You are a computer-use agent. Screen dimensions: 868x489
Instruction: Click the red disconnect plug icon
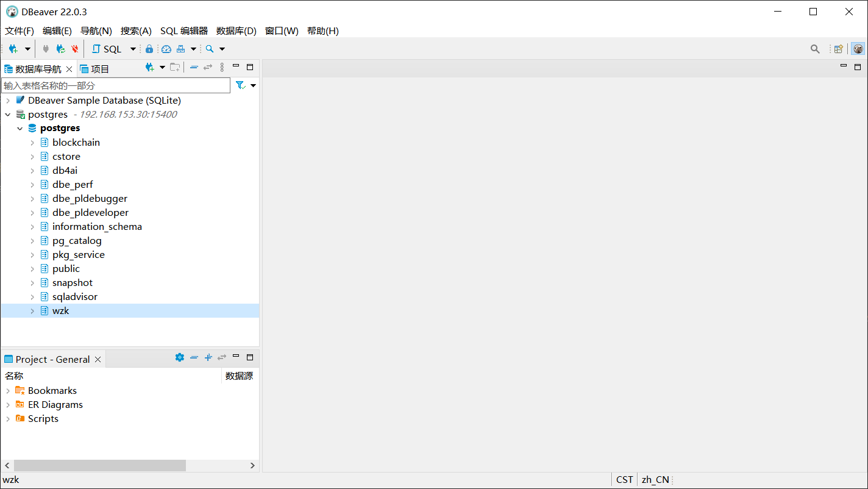coord(75,49)
